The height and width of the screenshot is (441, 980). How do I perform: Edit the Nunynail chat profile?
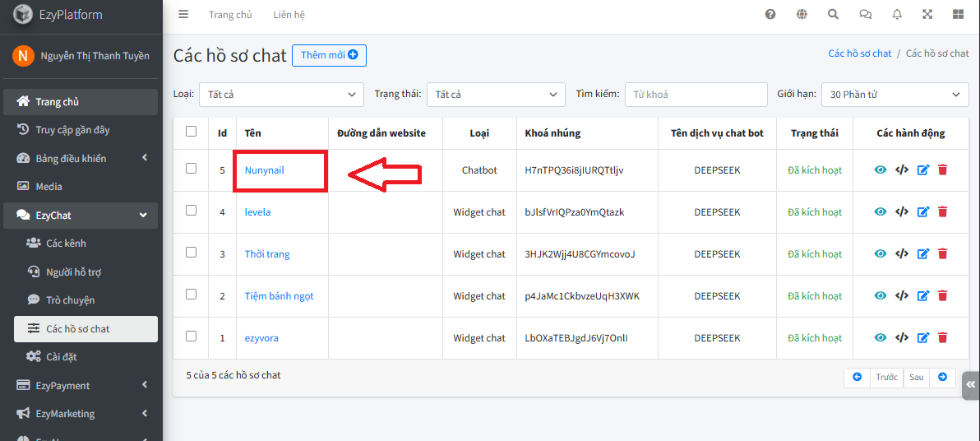coord(923,169)
